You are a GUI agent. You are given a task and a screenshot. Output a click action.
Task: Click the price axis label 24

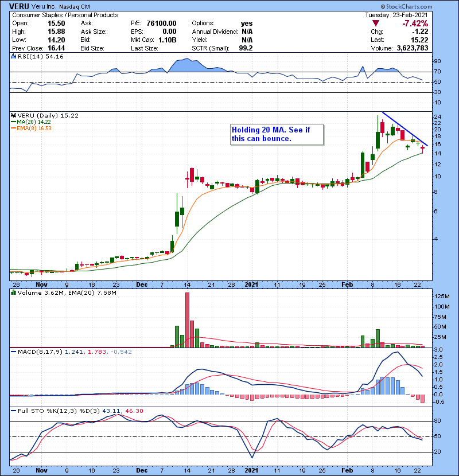437,117
